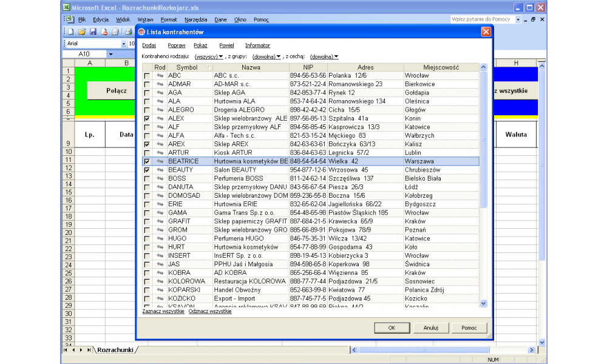Cancel the dialog with Anuluj button
This screenshot has width=607, height=364.
[x=431, y=328]
